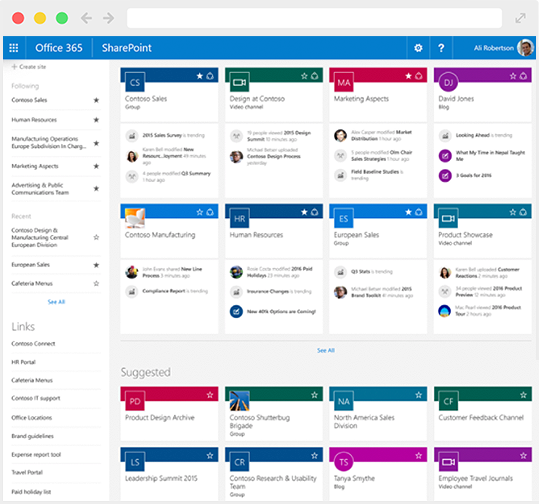Unfollow Contoso Sales via sidebar star
The width and height of the screenshot is (539, 504).
pyautogui.click(x=96, y=100)
